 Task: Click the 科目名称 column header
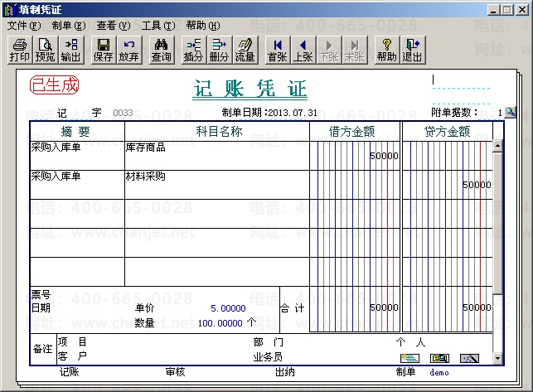click(217, 131)
